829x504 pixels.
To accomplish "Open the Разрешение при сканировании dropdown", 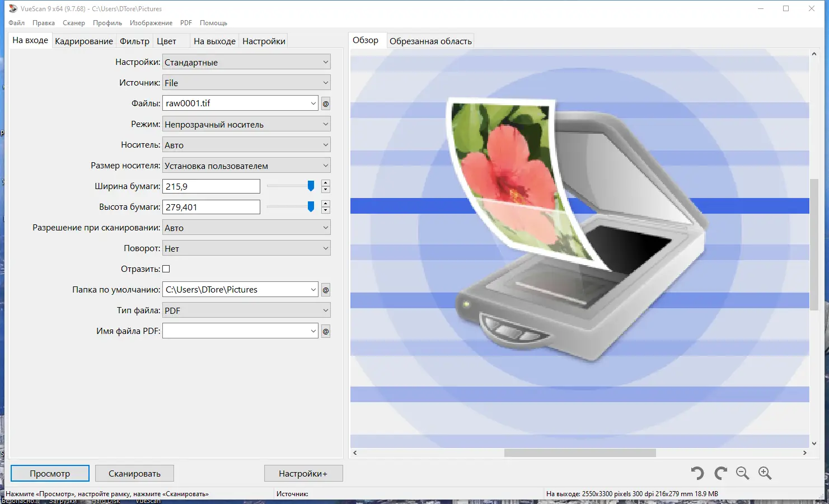I will coord(246,228).
